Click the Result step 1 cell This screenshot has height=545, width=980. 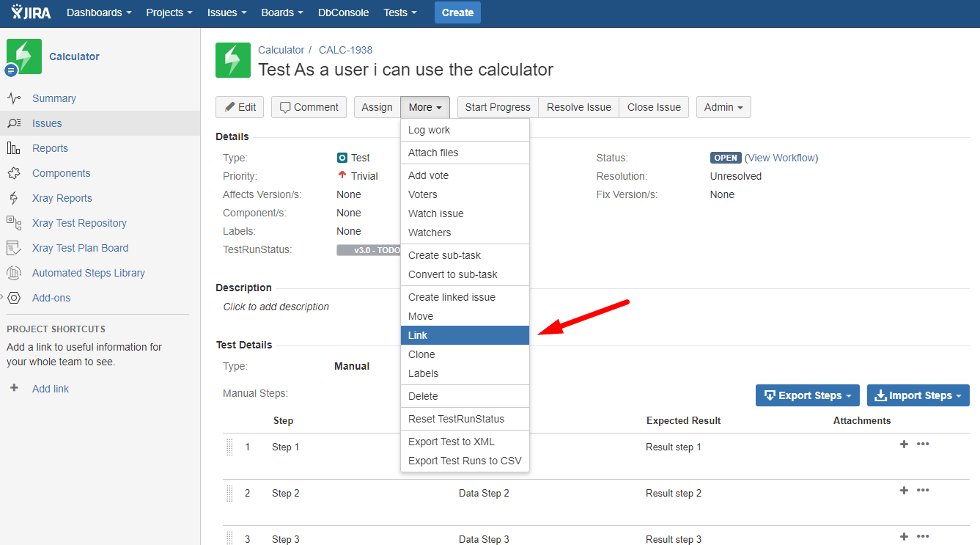pyautogui.click(x=674, y=447)
